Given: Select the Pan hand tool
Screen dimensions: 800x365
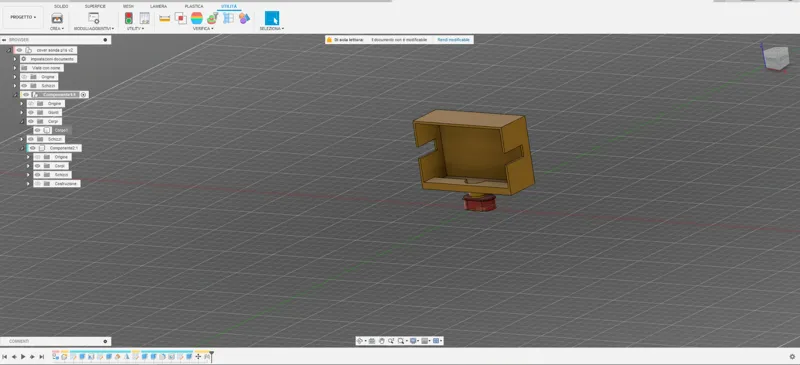Looking at the screenshot, I should (x=382, y=341).
